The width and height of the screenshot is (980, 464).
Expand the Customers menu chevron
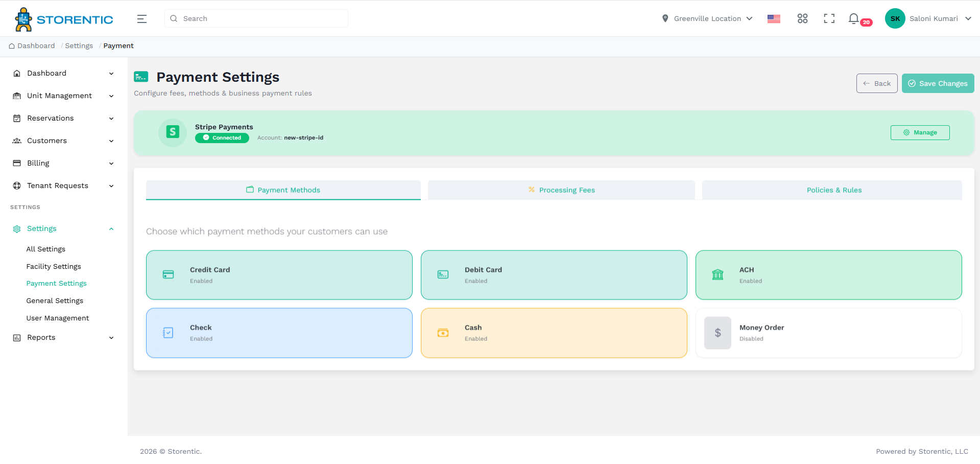tap(111, 141)
